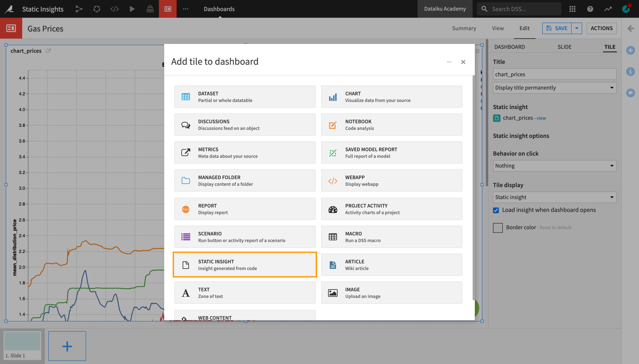Image resolution: width=639 pixels, height=364 pixels.
Task: Expand the Behavior on click dropdown
Action: [554, 165]
